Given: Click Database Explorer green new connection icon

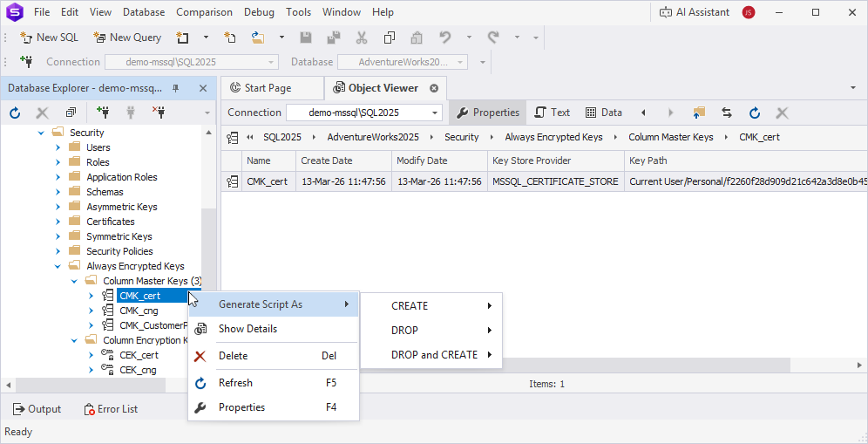Looking at the screenshot, I should point(103,113).
